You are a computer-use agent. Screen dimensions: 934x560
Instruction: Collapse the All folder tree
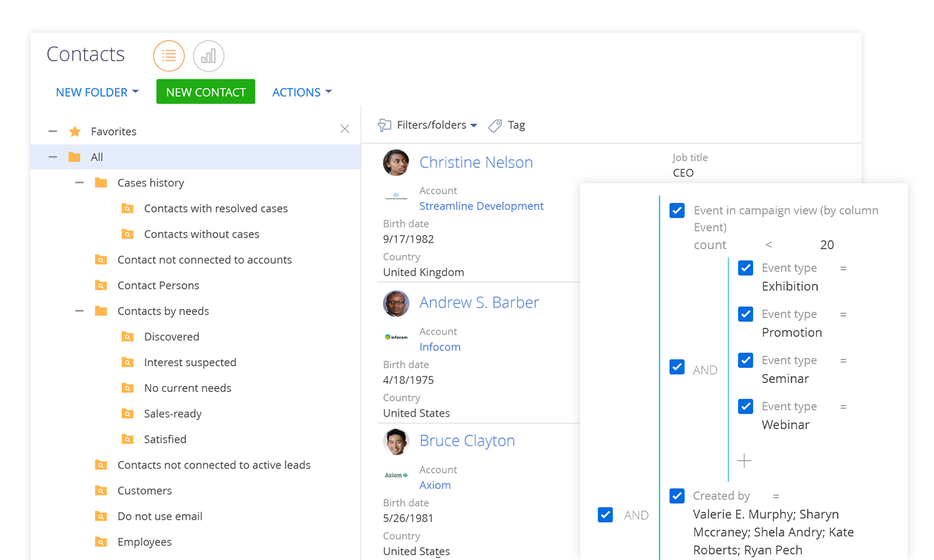pos(53,156)
